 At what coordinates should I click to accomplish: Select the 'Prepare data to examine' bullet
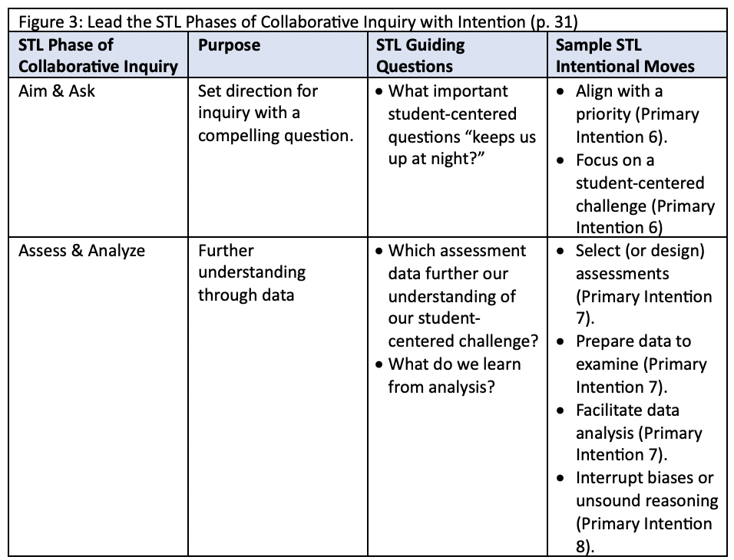(632, 364)
